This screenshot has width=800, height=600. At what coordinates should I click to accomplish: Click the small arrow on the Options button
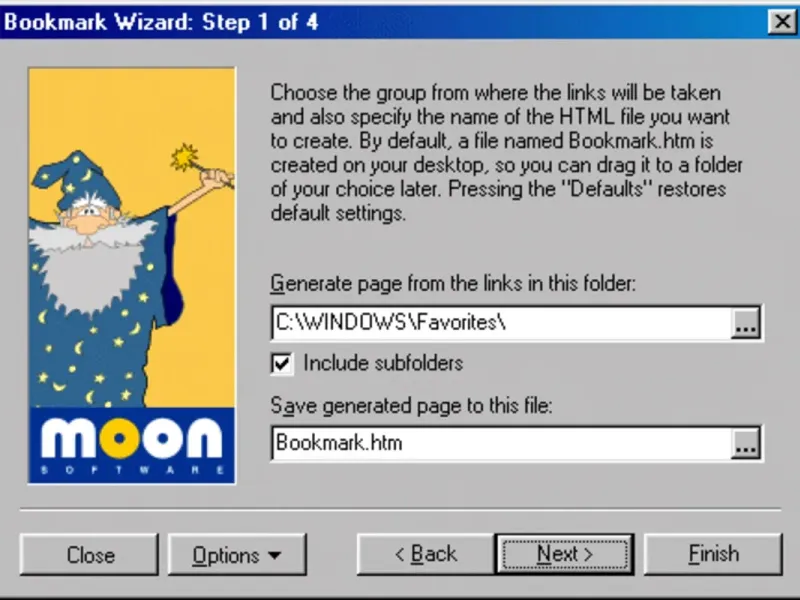pos(274,555)
